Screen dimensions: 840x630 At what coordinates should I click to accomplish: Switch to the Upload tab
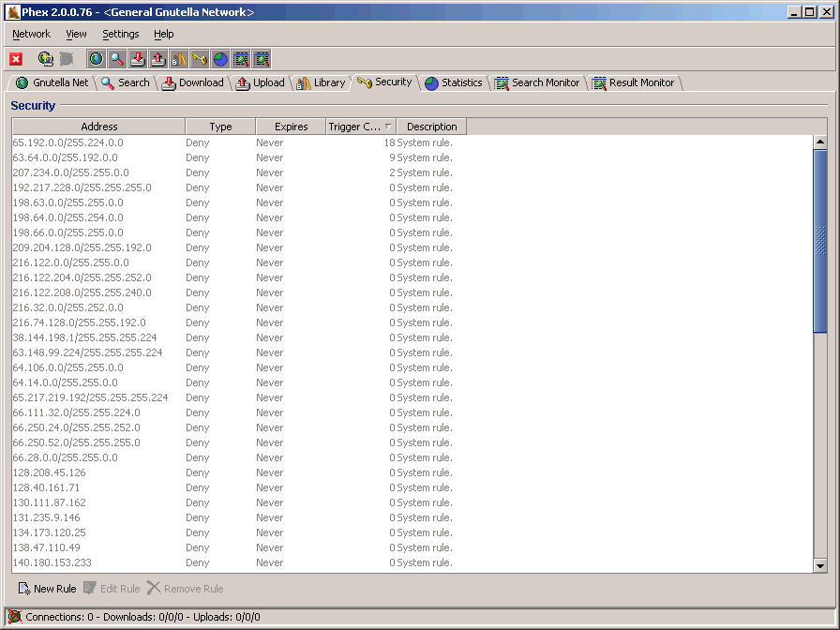261,82
